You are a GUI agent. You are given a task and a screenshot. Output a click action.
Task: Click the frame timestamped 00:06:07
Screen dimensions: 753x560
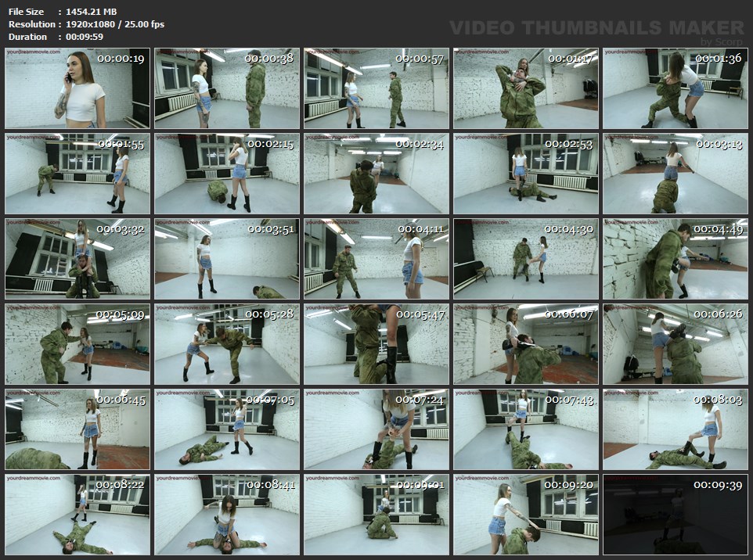(x=525, y=344)
